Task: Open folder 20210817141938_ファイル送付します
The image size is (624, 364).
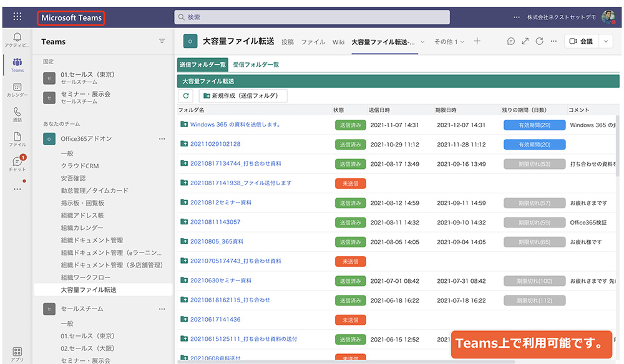Action: tap(241, 183)
